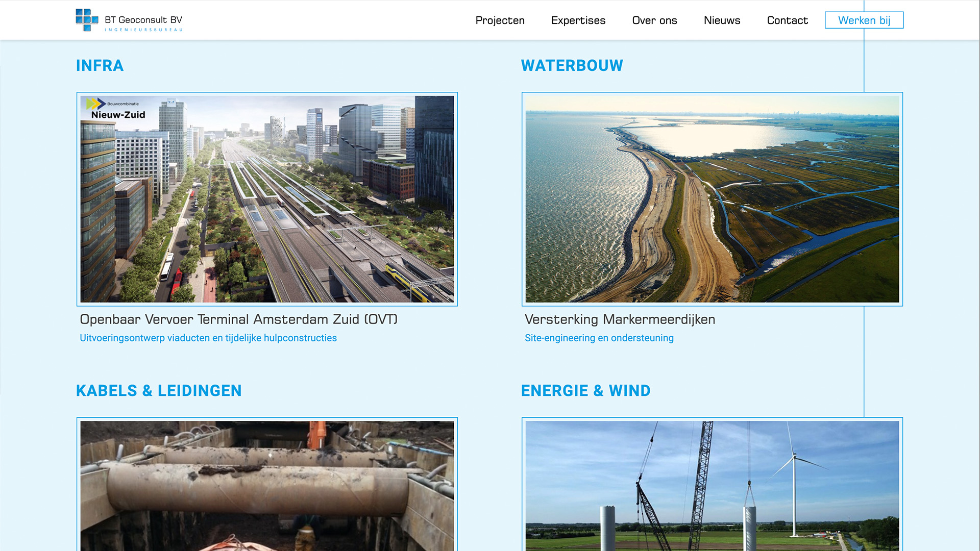Go to the Over ons page
The height and width of the screenshot is (551, 980).
coord(654,20)
